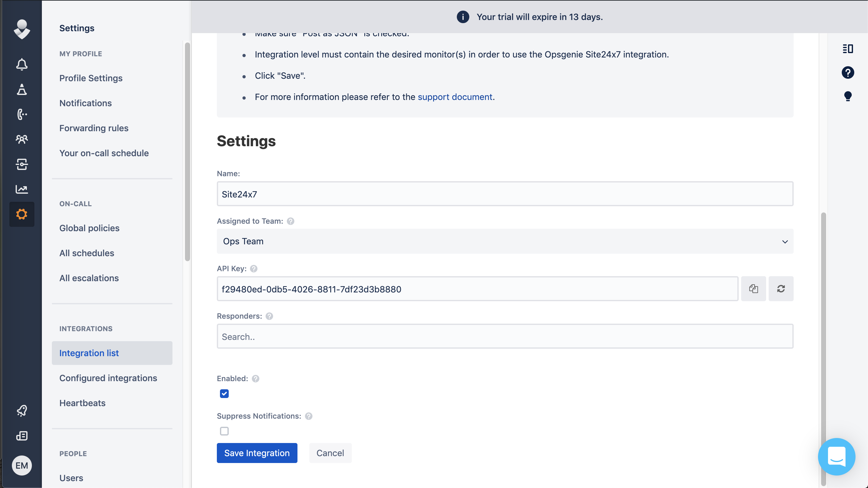Open the incidents cone icon in the sidebar
The image size is (868, 488).
click(22, 89)
